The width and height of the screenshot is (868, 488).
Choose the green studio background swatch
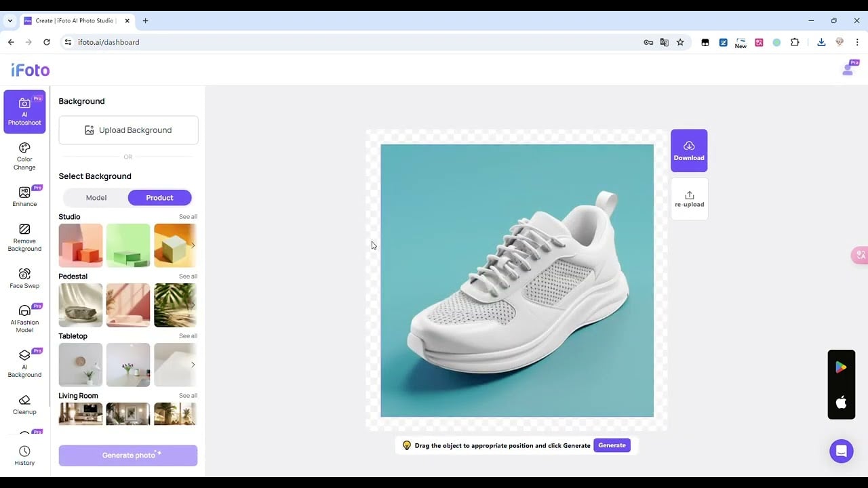click(128, 245)
